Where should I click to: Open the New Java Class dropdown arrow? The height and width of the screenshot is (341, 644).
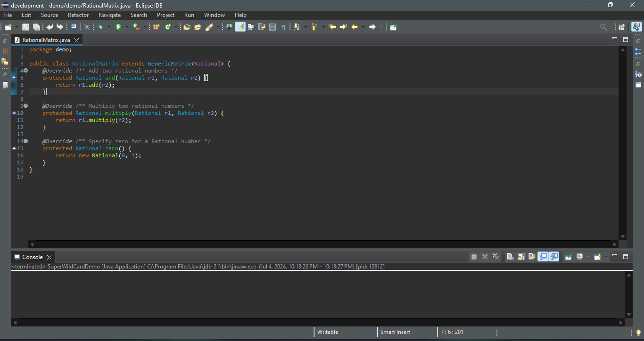tap(176, 27)
